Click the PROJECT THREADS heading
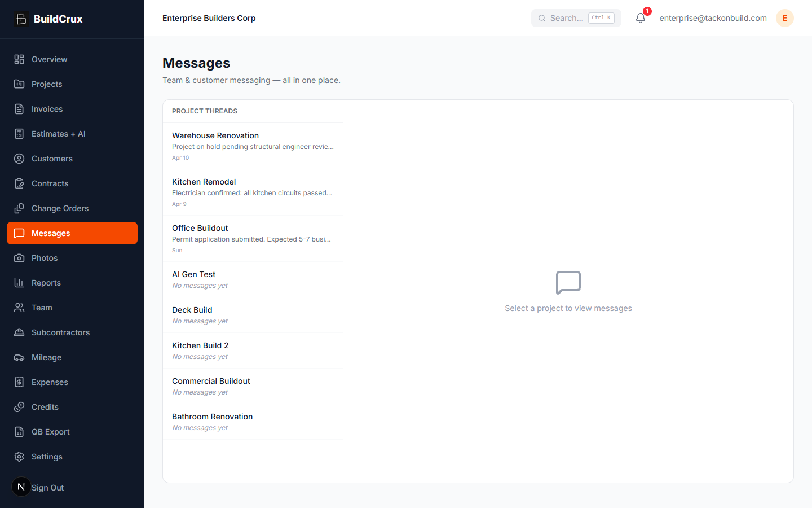This screenshot has width=812, height=508. click(205, 111)
